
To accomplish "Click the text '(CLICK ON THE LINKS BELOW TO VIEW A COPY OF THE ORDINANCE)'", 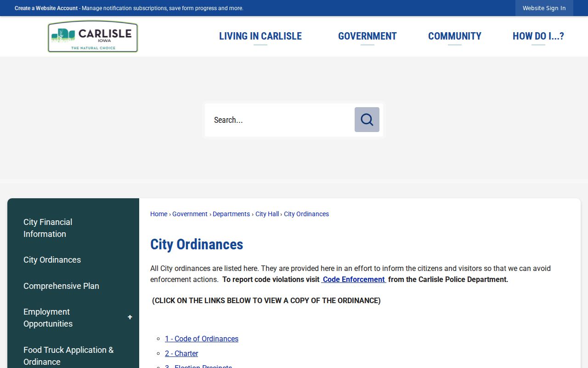I will [x=266, y=300].
